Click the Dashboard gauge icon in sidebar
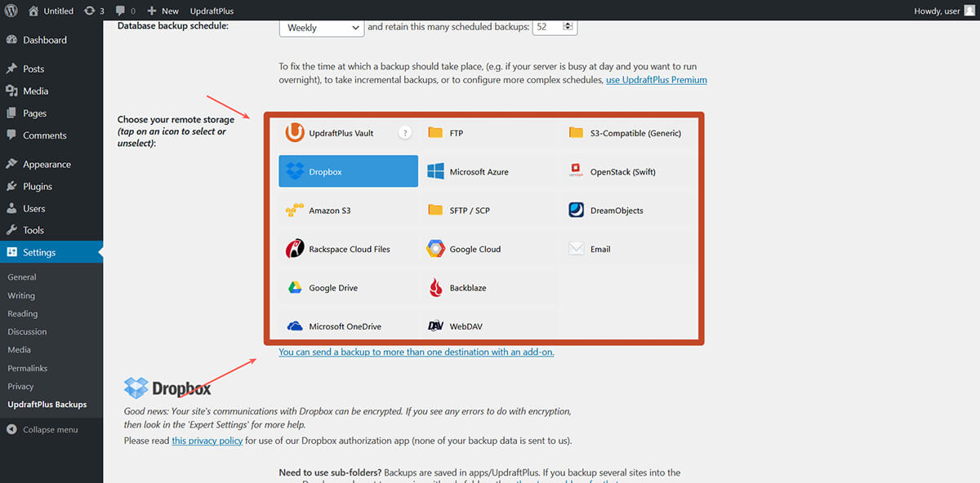This screenshot has width=980, height=483. 11,40
